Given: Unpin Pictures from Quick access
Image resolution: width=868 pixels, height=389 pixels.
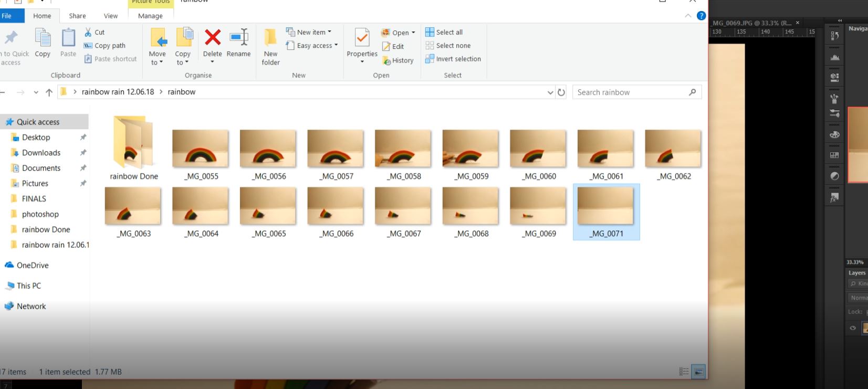Looking at the screenshot, I should coord(83,183).
